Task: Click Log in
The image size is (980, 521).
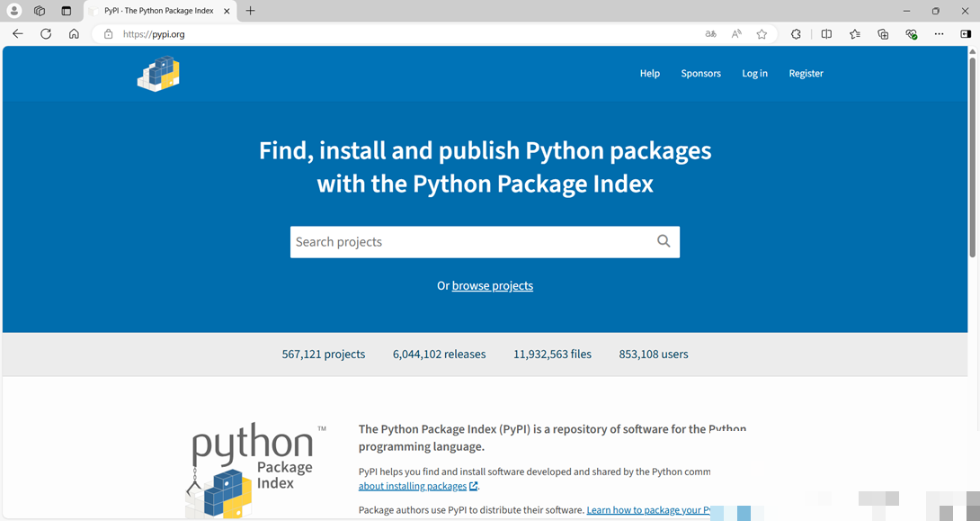Action: 754,73
